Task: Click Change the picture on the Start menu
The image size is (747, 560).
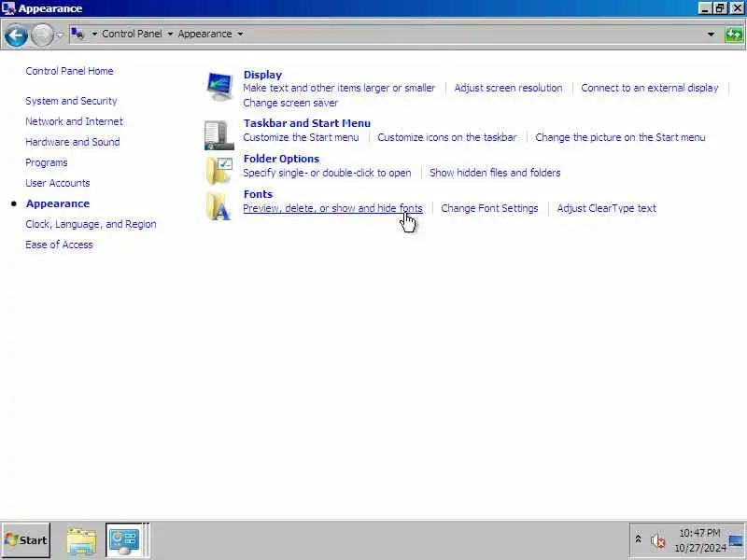Action: point(620,137)
